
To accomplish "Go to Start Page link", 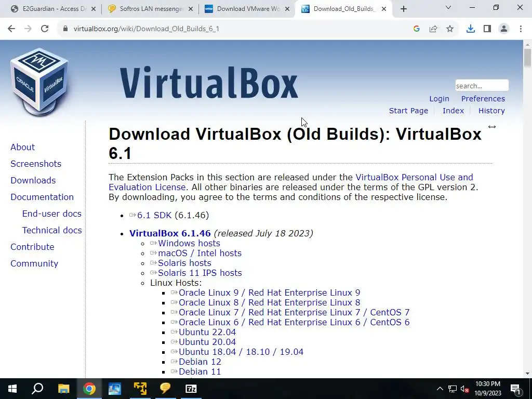I will [408, 111].
